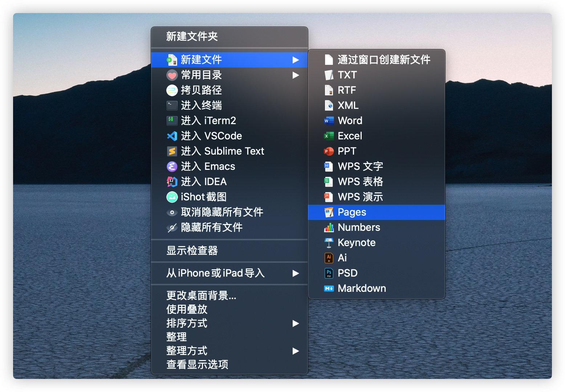Select 排序方式 label text
Image resolution: width=565 pixels, height=392 pixels.
point(187,323)
